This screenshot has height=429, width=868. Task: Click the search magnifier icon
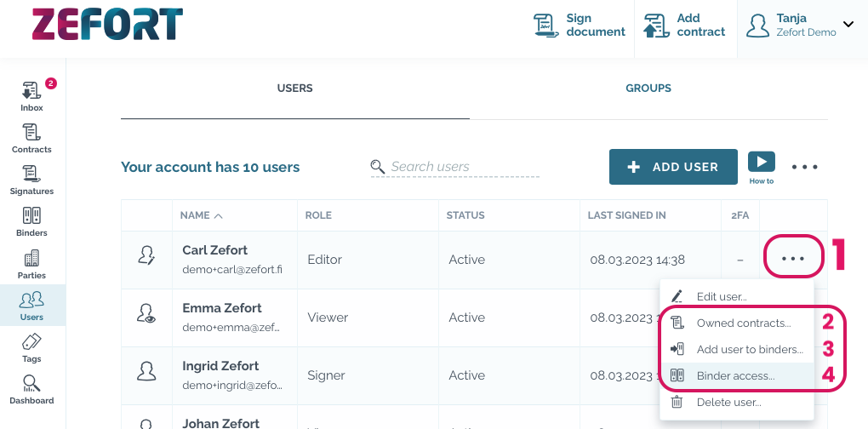378,166
